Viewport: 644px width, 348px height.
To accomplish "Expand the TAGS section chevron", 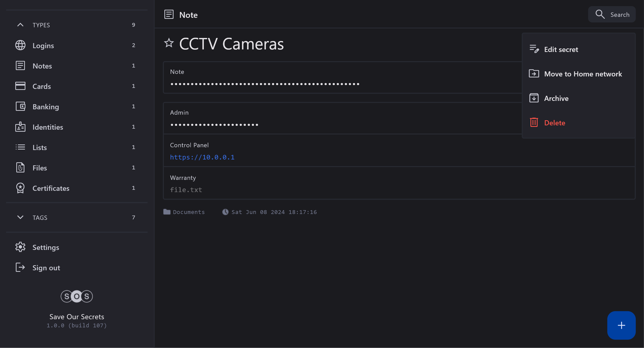I will pyautogui.click(x=20, y=217).
